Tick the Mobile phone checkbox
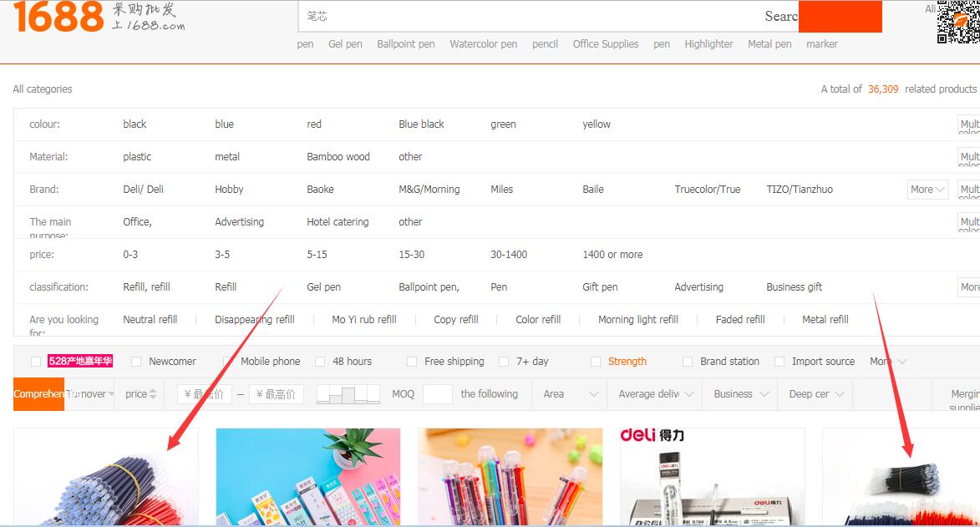The image size is (980, 527). [228, 362]
